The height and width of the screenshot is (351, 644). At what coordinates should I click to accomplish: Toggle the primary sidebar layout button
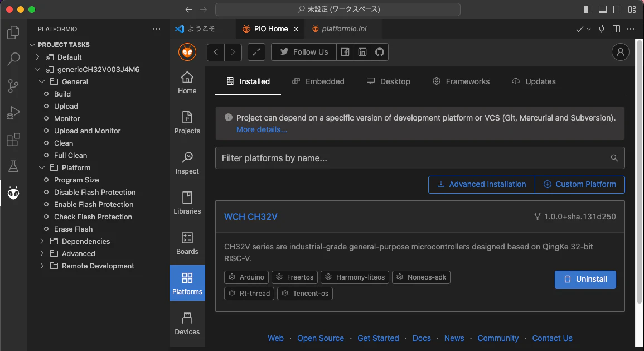[588, 9]
